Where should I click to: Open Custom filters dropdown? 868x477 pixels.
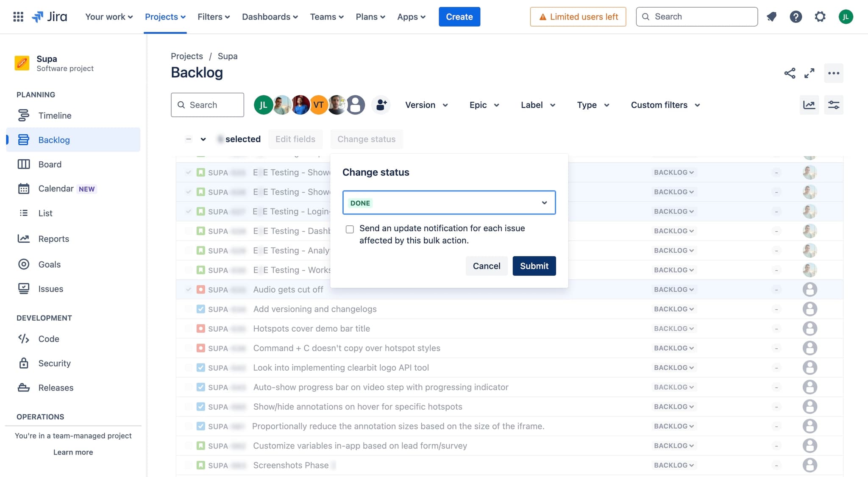click(665, 105)
